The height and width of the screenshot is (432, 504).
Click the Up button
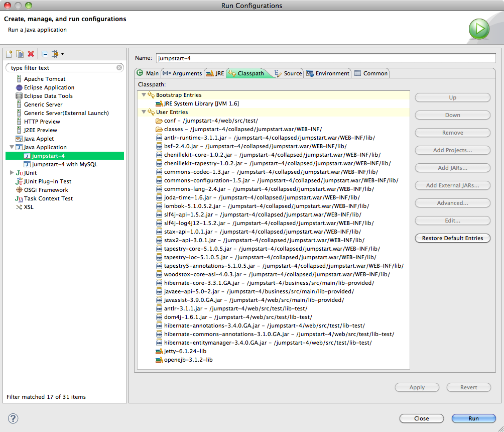(453, 97)
